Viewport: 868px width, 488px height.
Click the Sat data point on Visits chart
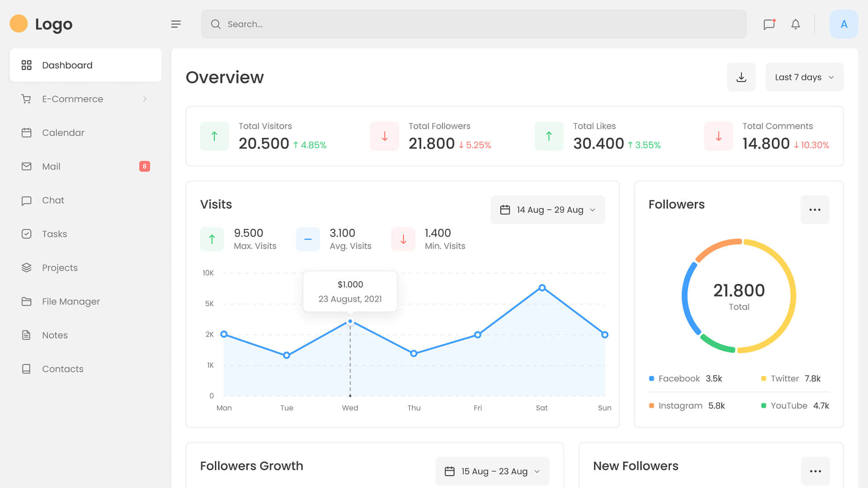542,288
